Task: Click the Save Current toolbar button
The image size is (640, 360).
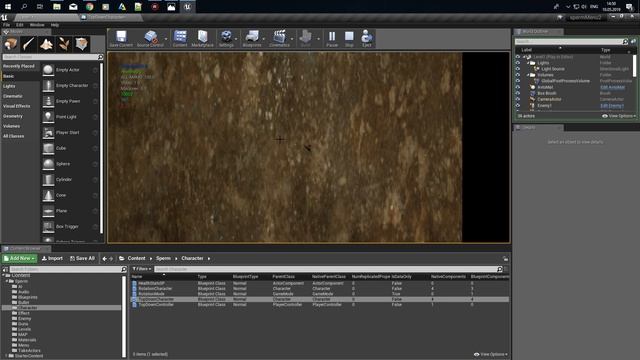Action: click(121, 39)
